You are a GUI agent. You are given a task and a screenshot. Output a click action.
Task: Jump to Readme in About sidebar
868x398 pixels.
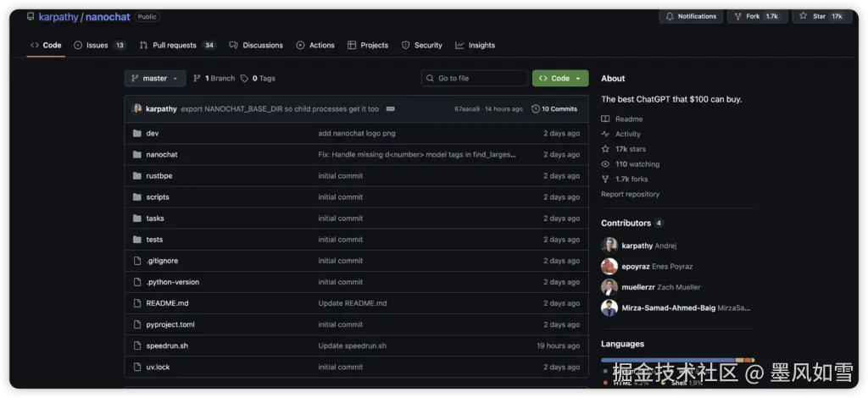(622, 119)
